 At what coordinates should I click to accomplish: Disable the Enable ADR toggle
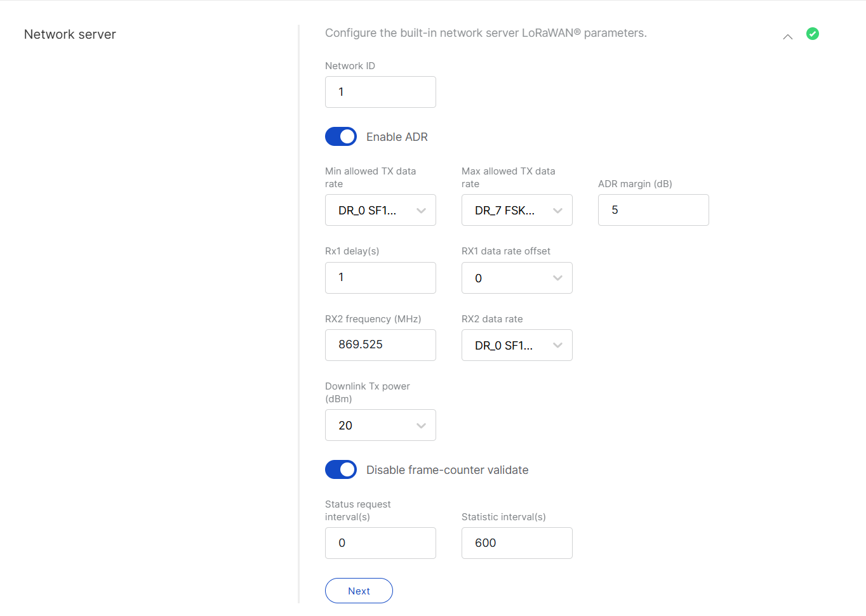point(341,136)
